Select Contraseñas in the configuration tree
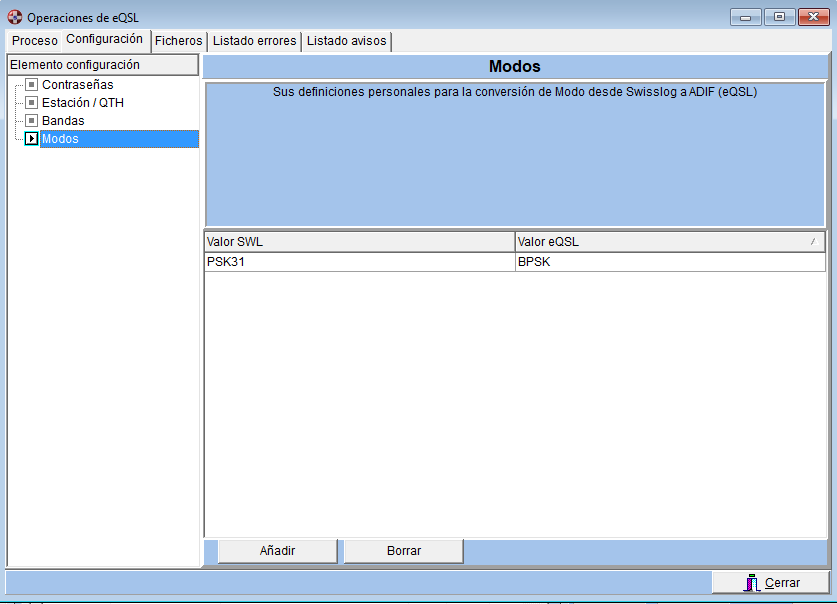Screen dimensions: 837x604 coord(77,85)
